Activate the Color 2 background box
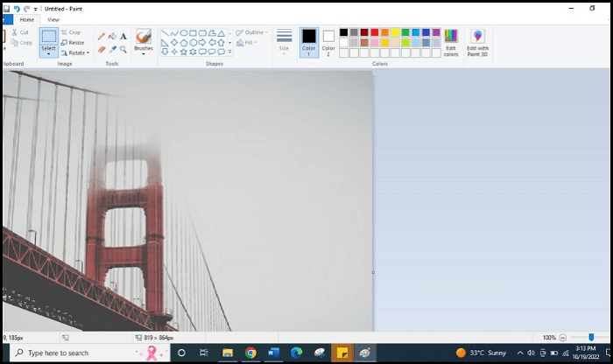The image size is (613, 364). [328, 40]
